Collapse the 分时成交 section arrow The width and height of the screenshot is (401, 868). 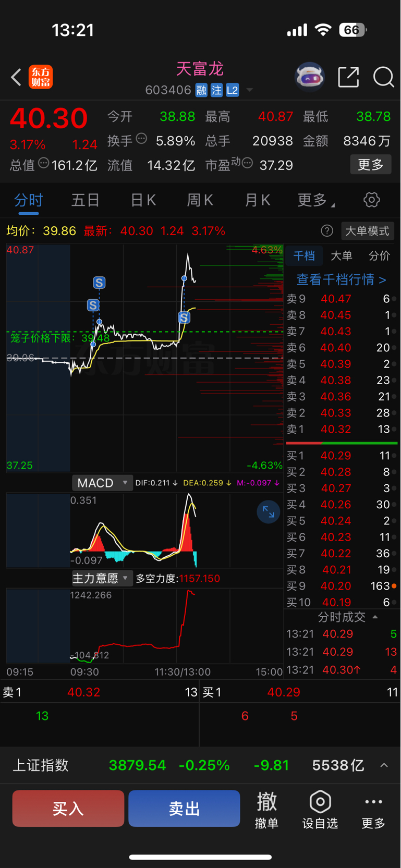[375, 617]
